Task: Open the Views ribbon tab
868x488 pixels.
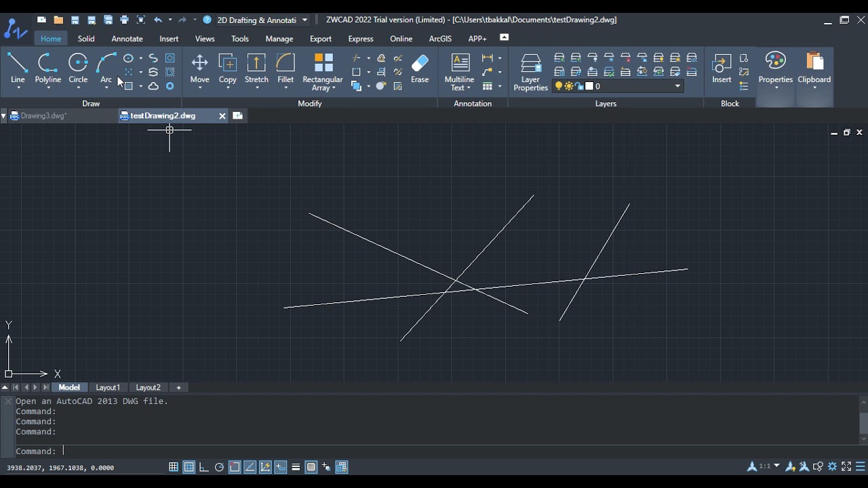Action: click(x=205, y=39)
